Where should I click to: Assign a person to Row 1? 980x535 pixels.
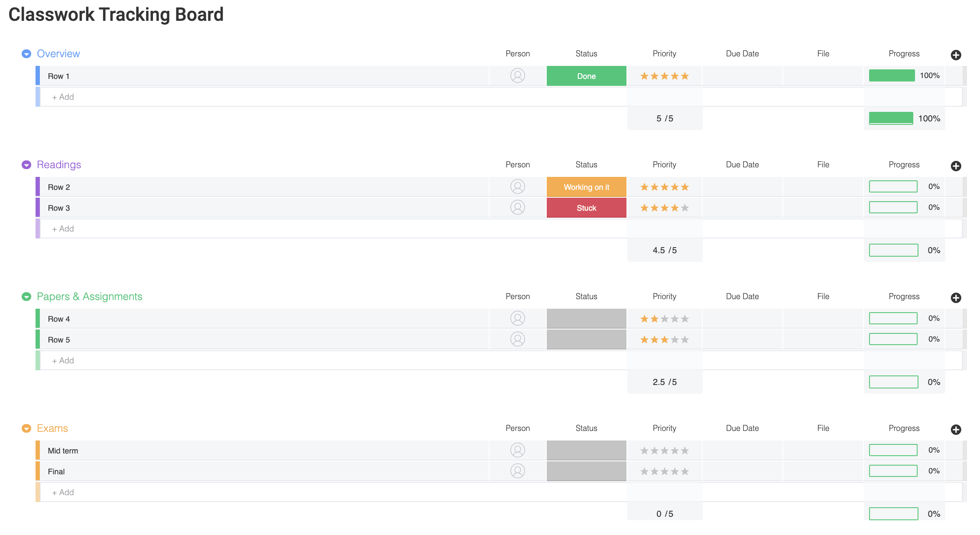(518, 76)
